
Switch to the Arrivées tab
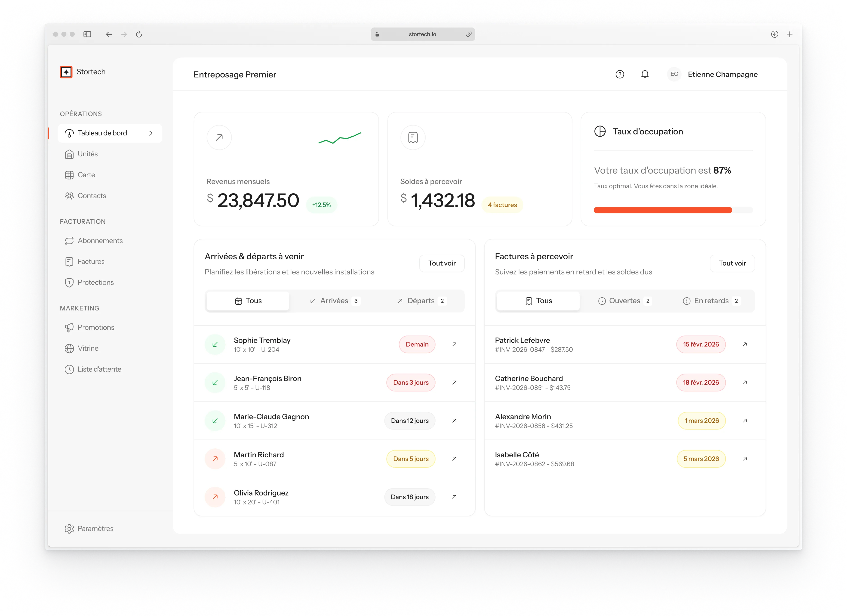click(x=334, y=300)
